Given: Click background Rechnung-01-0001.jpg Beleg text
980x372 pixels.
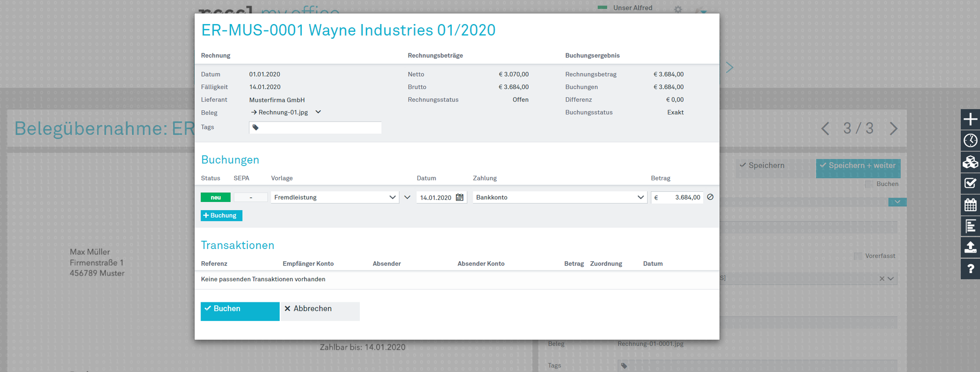Looking at the screenshot, I should coord(650,344).
